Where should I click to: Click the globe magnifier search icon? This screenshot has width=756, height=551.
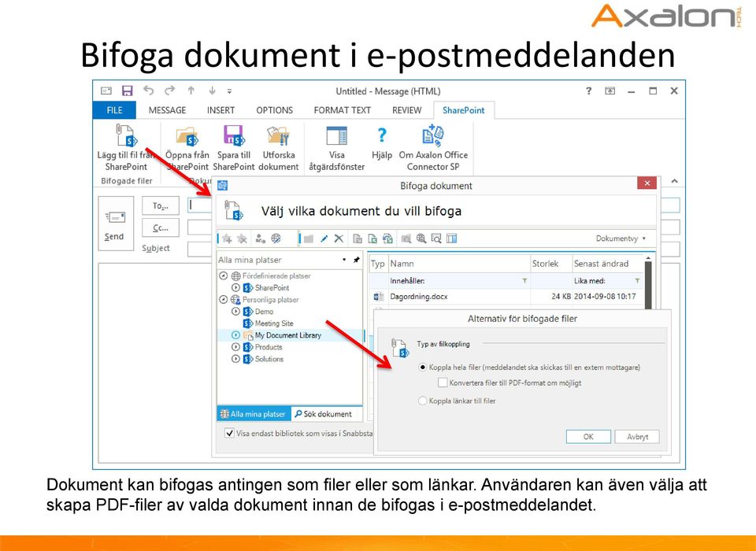point(421,239)
